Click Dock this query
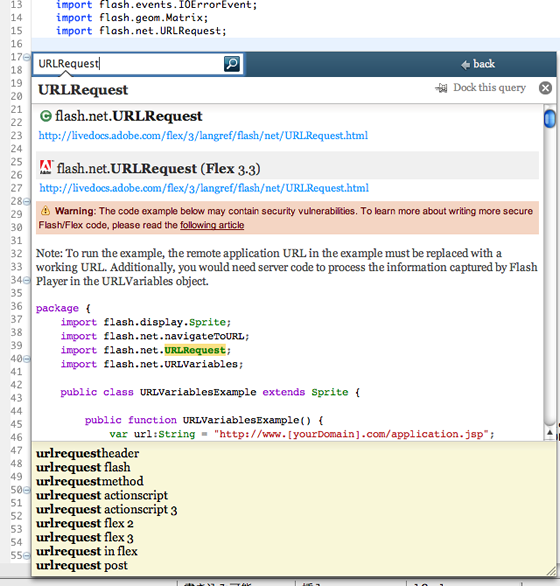The height and width of the screenshot is (586, 560). [x=489, y=87]
